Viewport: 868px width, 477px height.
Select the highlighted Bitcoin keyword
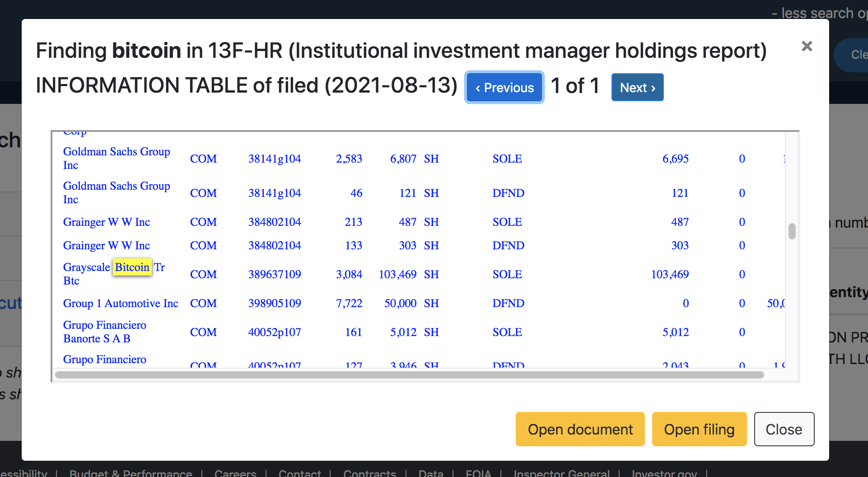[132, 267]
